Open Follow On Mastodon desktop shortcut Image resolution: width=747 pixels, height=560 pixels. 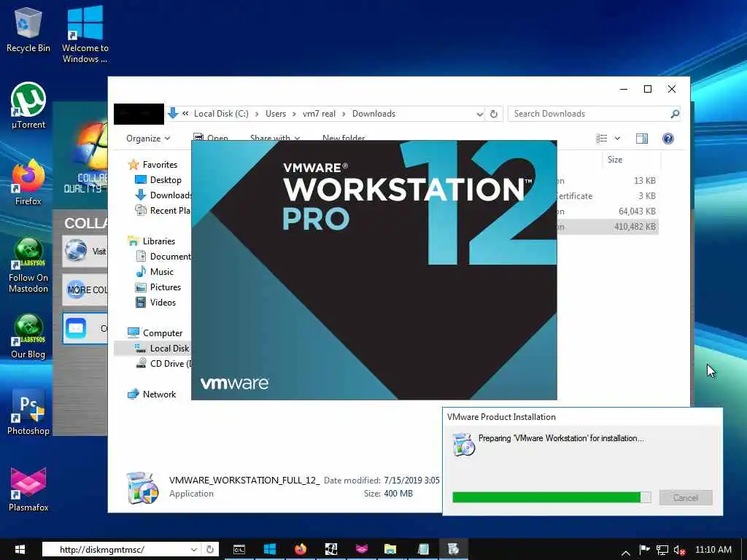[x=28, y=265]
